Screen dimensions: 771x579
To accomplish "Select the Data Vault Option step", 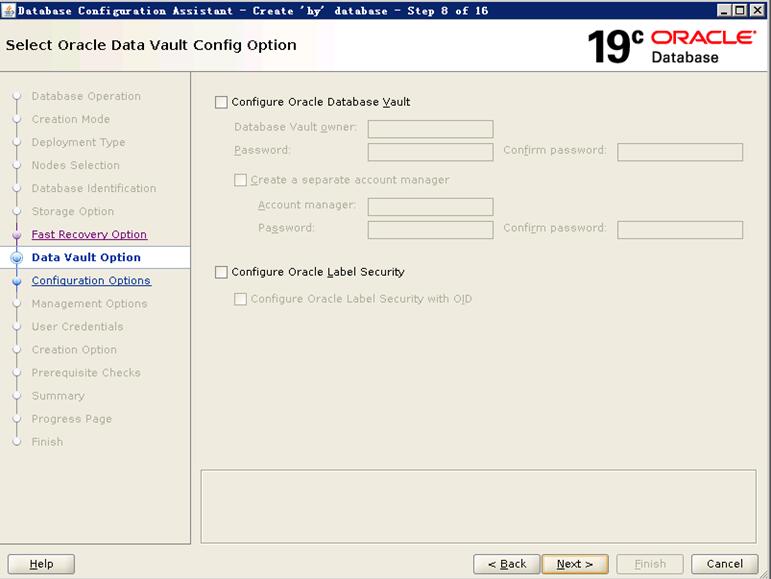I will [x=86, y=258].
